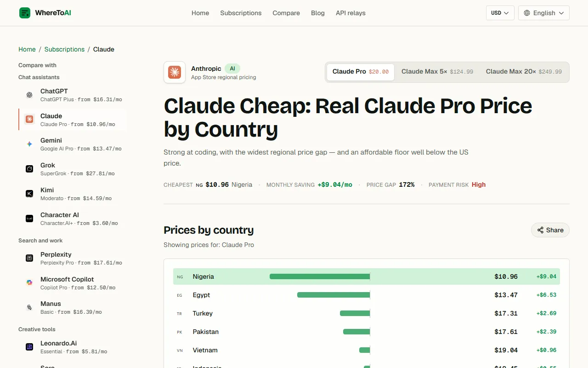Viewport: 588px width, 368px height.
Task: Click the Microsoft Copilot icon
Action: point(29,283)
